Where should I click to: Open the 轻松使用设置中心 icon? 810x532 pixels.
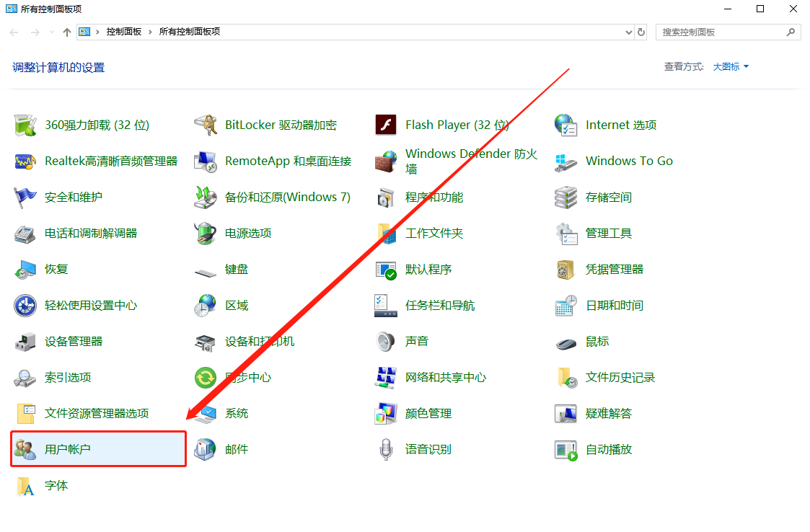pos(25,306)
